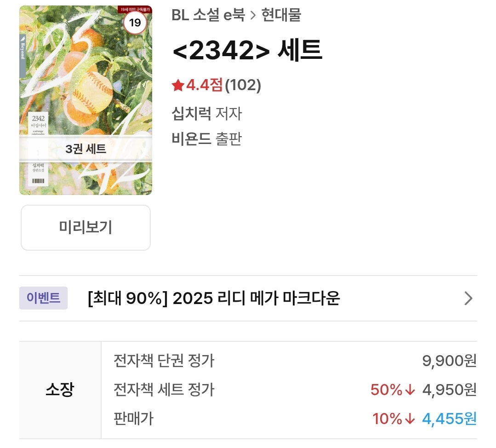
Task: Click the 10% discount down-arrow icon
Action: click(410, 419)
